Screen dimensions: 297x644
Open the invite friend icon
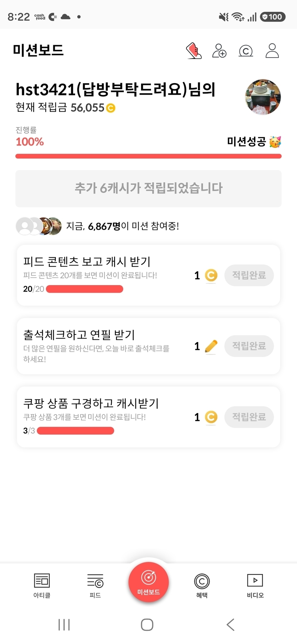coord(219,51)
